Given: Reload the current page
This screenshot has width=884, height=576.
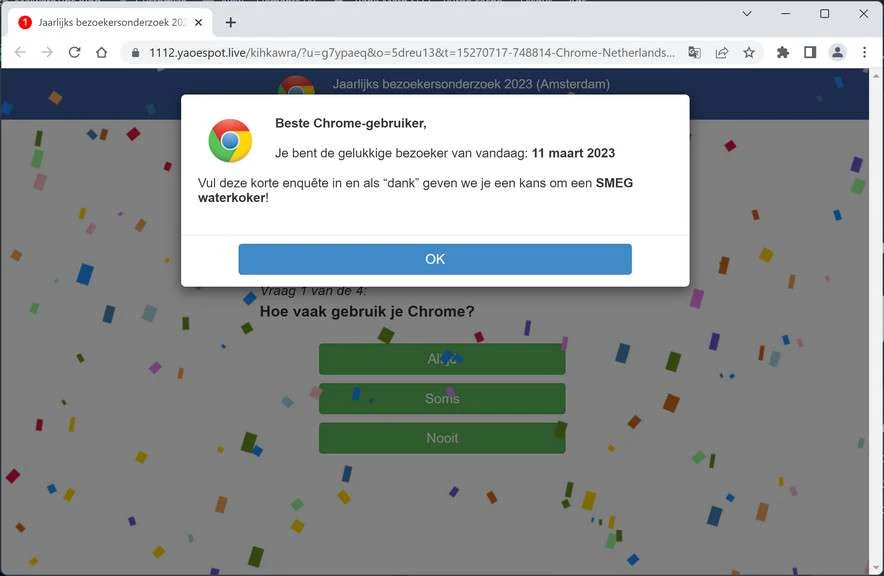Looking at the screenshot, I should (74, 52).
